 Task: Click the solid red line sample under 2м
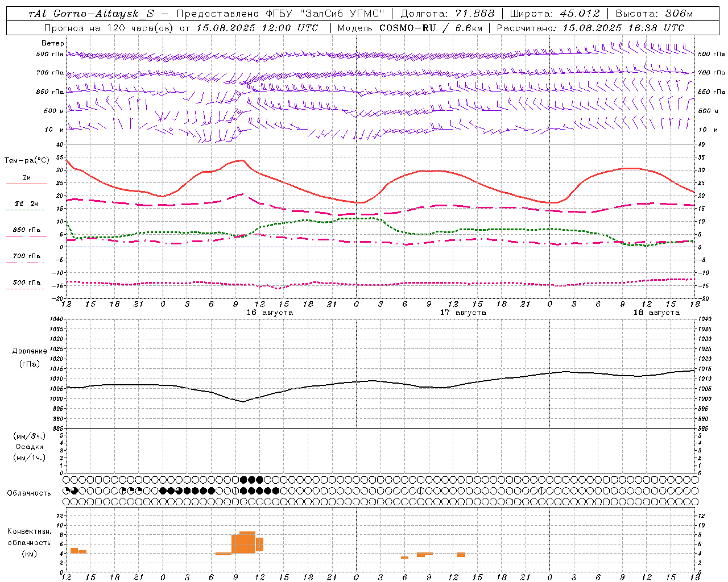pyautogui.click(x=26, y=184)
